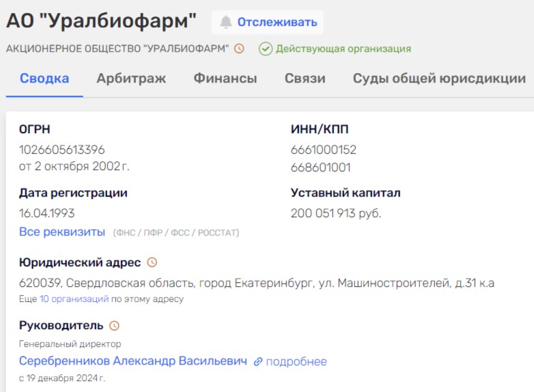Open the Все реквизиты link
Screen dimensions: 534x392
(x=62, y=232)
